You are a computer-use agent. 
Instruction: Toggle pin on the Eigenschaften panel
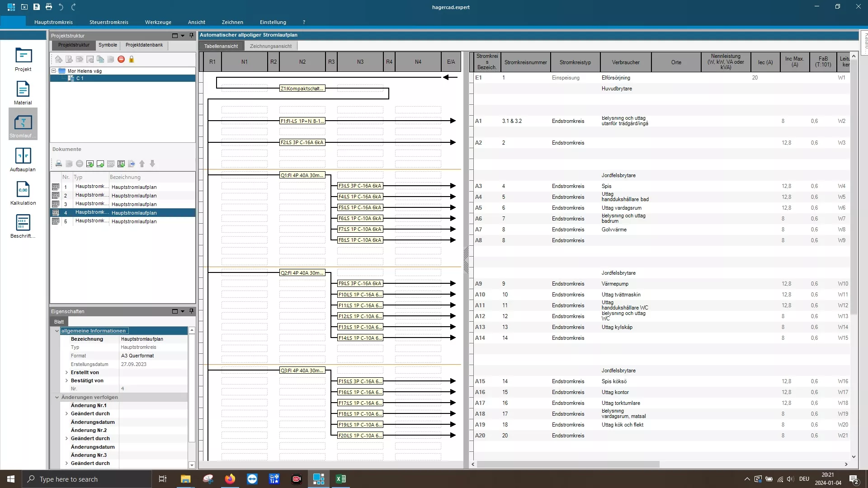point(191,311)
